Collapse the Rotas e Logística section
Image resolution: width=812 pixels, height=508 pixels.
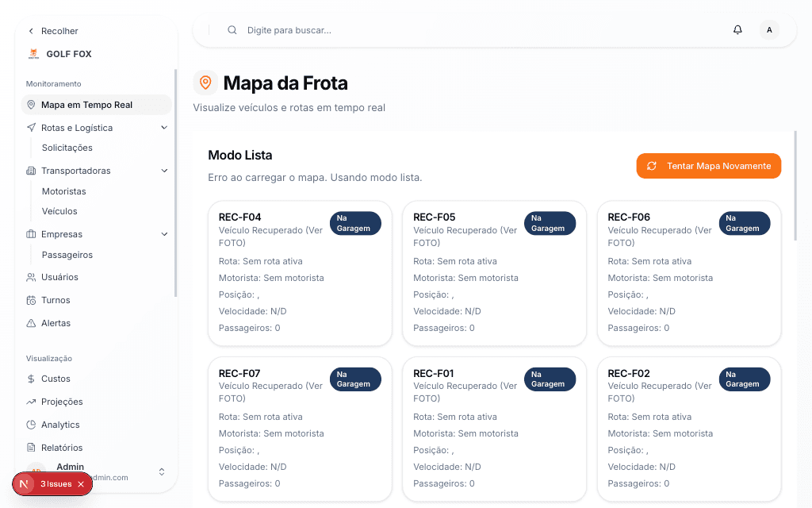(164, 127)
